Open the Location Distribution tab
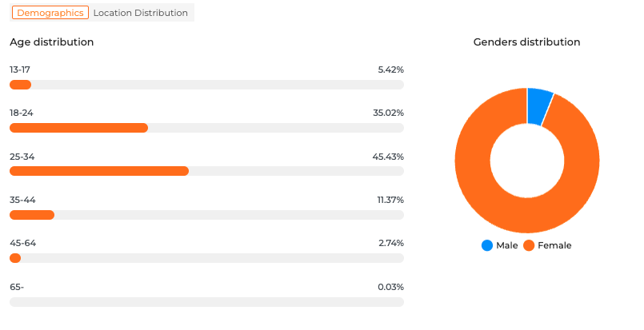Viewport: 644px width, 330px height. coord(140,13)
